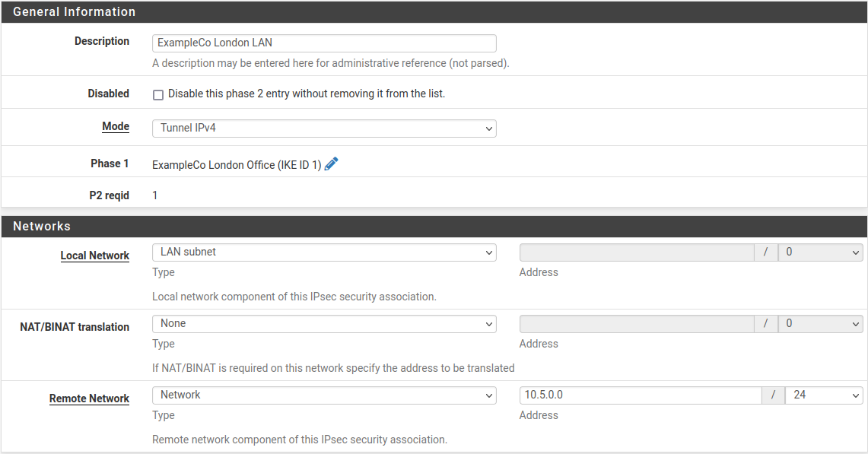This screenshot has height=454, width=868.
Task: Toggle the Disable phase 2 entry checkbox
Action: [x=158, y=95]
